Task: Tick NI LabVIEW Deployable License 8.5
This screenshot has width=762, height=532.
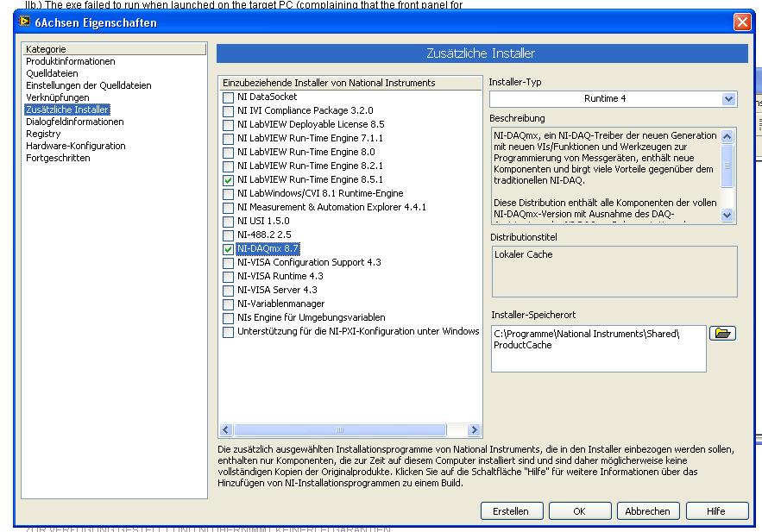Action: coord(228,125)
